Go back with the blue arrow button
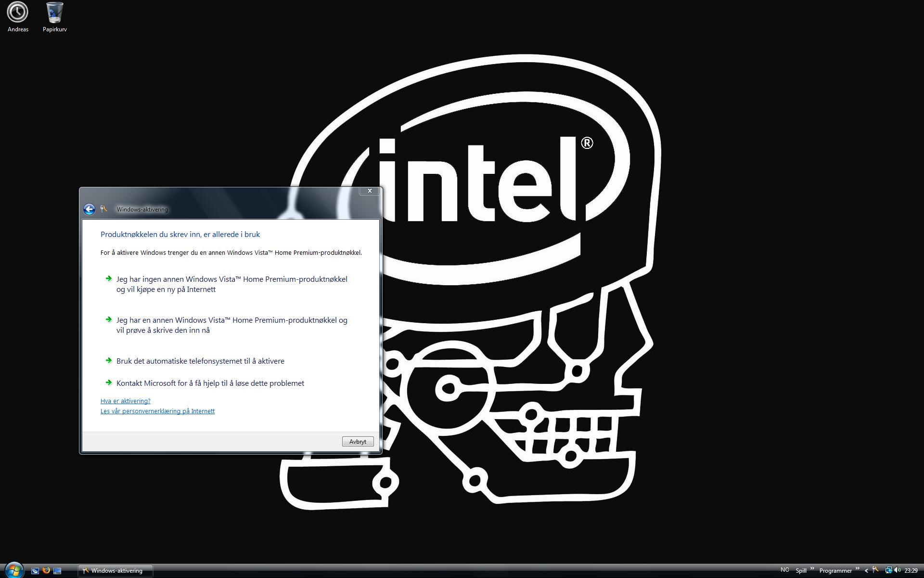924x578 pixels. [x=89, y=209]
